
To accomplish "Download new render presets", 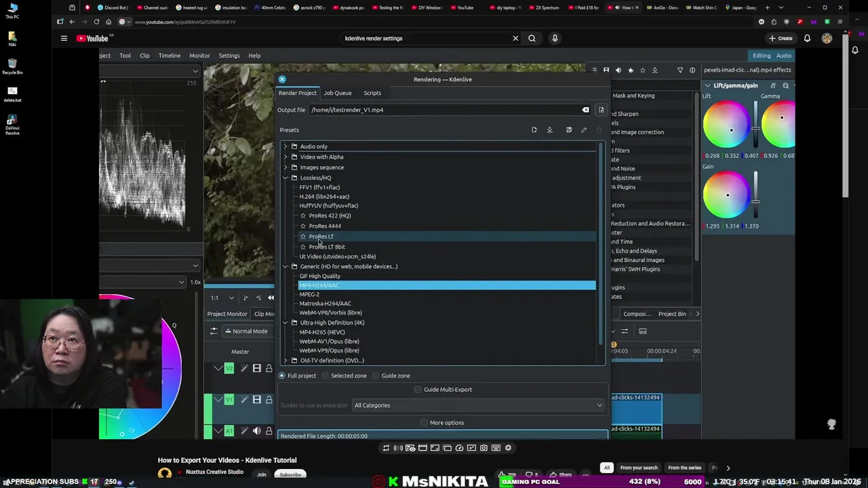I will tap(550, 130).
